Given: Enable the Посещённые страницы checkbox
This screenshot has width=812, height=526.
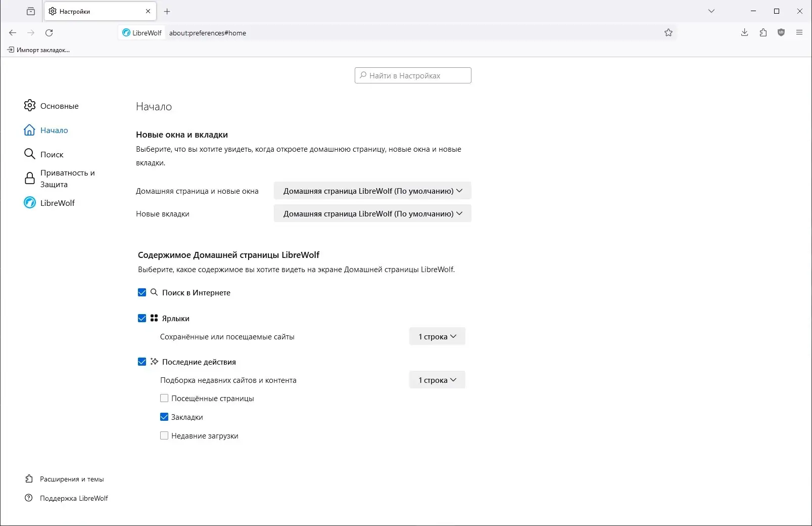Looking at the screenshot, I should pos(164,398).
